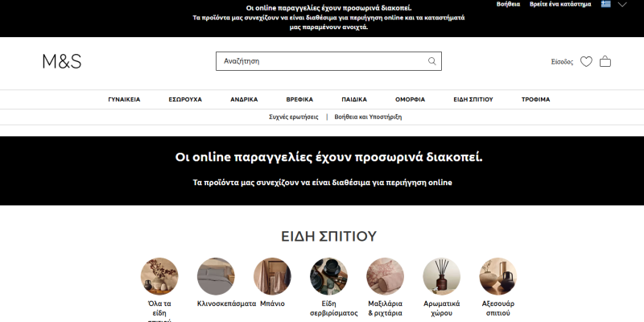
Task: Open the Αρωματικά χώρου category image
Action: pos(441,276)
